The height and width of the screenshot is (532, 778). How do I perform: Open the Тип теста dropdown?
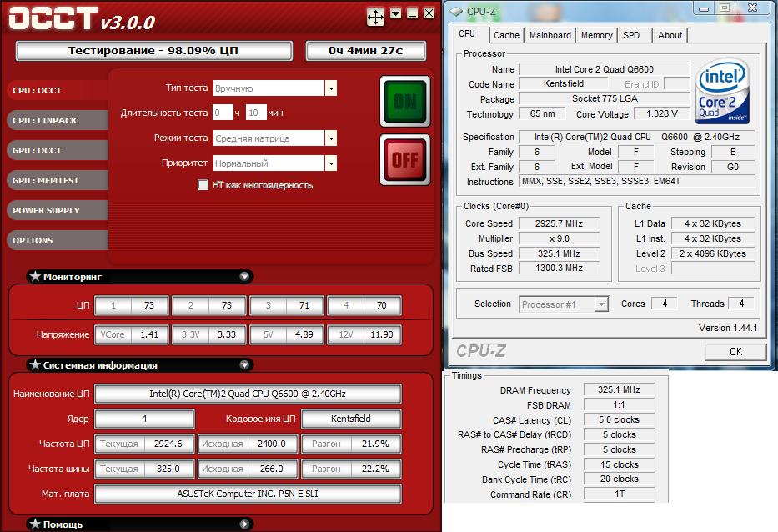pyautogui.click(x=330, y=88)
